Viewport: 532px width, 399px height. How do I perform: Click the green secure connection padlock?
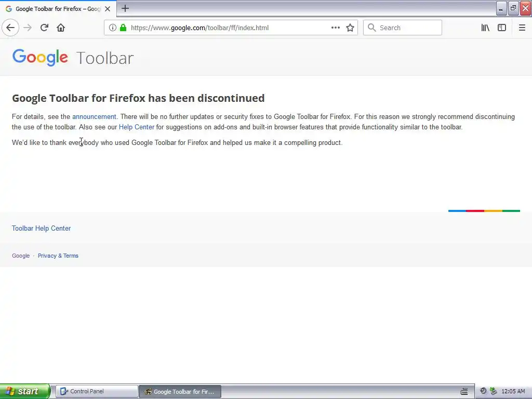123,28
